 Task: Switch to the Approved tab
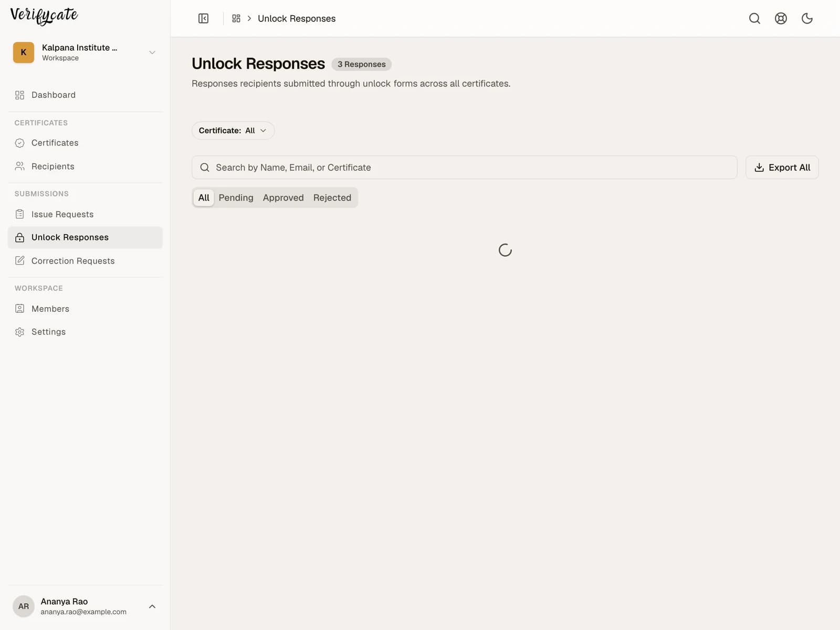(x=283, y=198)
